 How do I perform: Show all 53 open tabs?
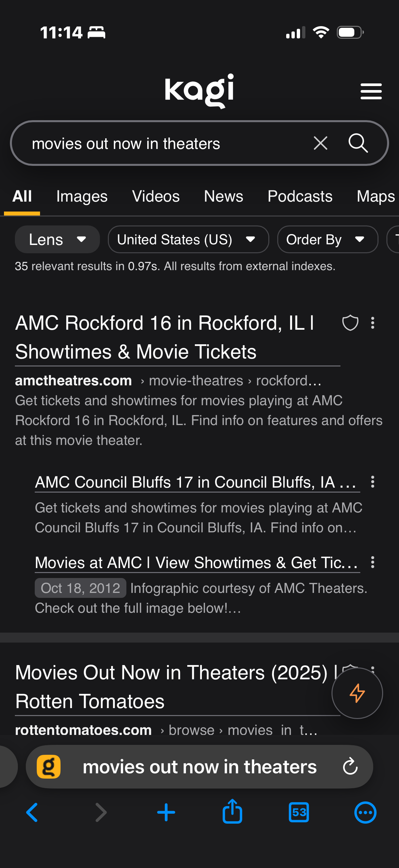(299, 812)
